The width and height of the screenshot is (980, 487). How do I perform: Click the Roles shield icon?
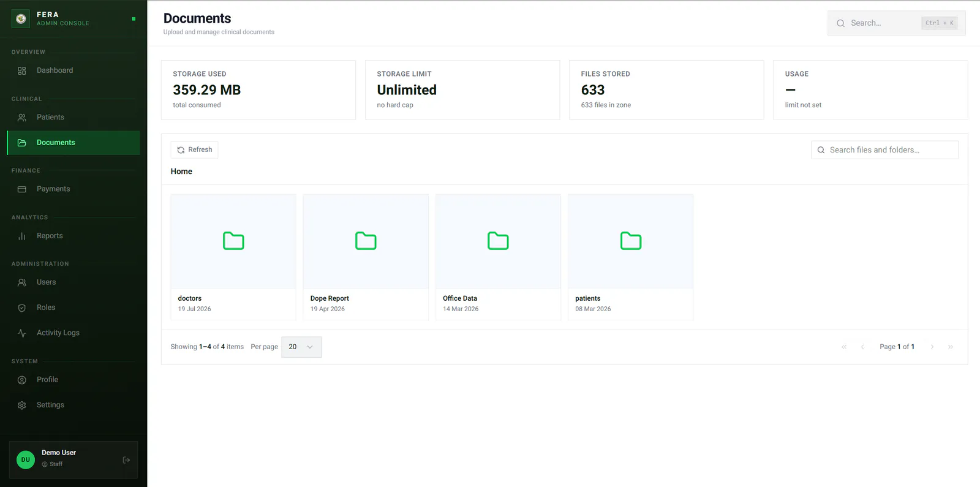point(22,308)
